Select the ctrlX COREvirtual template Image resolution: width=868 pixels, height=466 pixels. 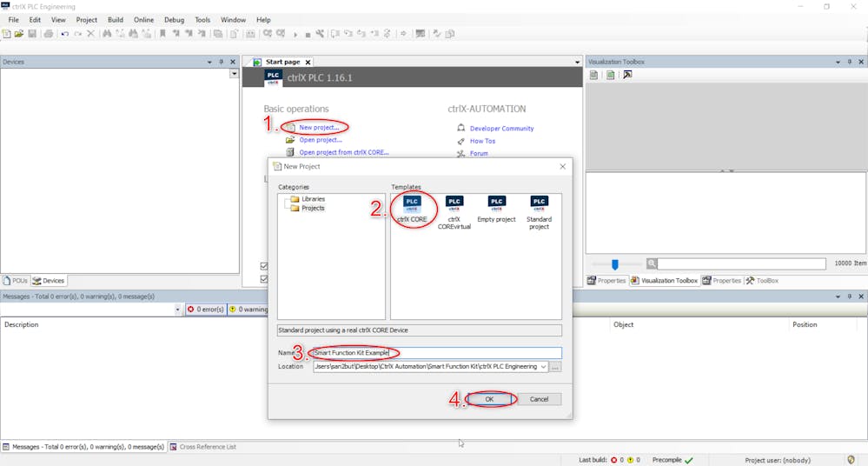click(x=454, y=213)
